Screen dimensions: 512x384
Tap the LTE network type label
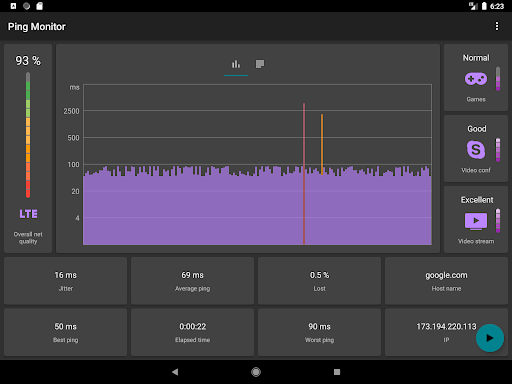(x=28, y=214)
